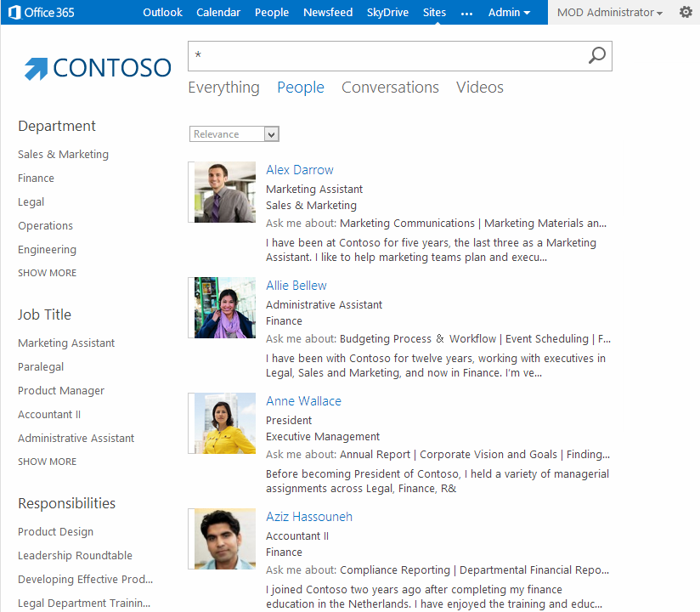Click the Department refiner heading

tap(57, 126)
